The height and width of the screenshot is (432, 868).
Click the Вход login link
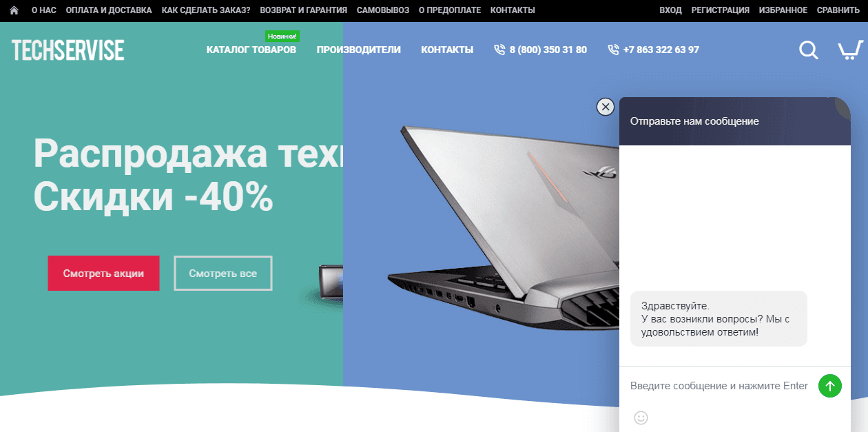pyautogui.click(x=670, y=10)
